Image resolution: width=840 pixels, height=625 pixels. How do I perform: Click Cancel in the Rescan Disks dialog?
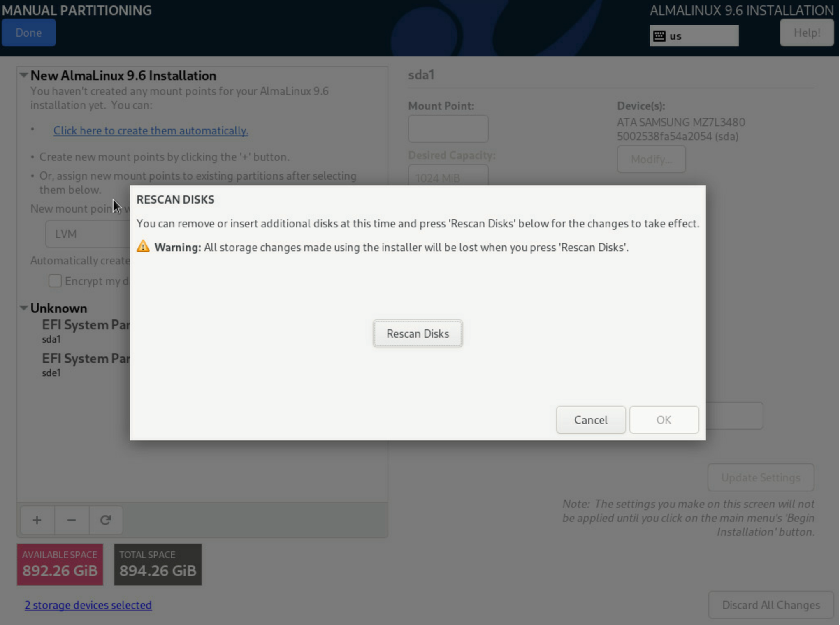pos(591,420)
